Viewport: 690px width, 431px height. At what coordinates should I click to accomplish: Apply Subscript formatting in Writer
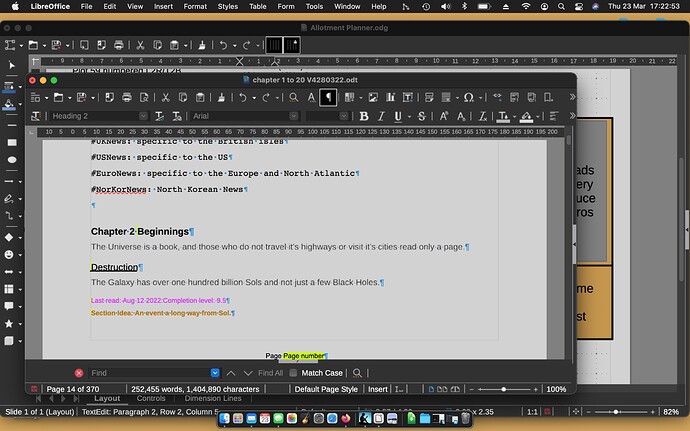(x=461, y=116)
